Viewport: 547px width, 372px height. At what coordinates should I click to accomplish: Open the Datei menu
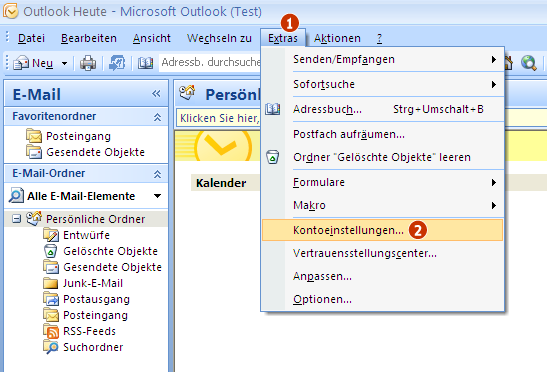[31, 38]
